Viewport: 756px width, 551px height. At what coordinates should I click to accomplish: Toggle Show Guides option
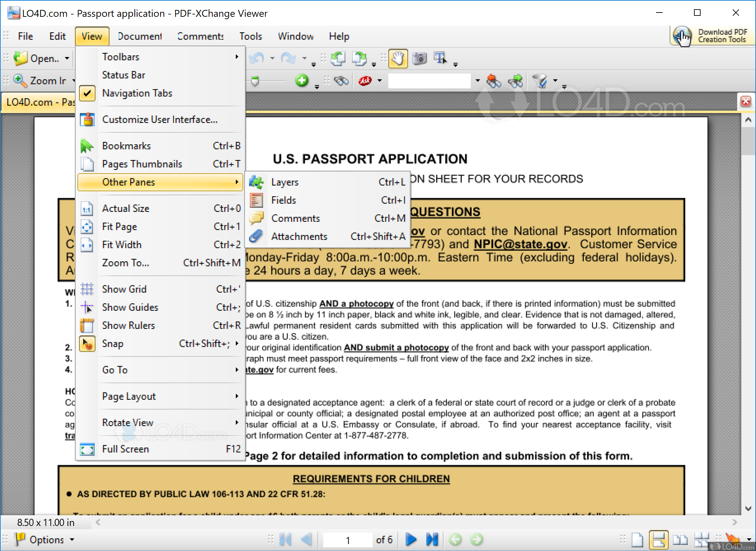tap(160, 307)
